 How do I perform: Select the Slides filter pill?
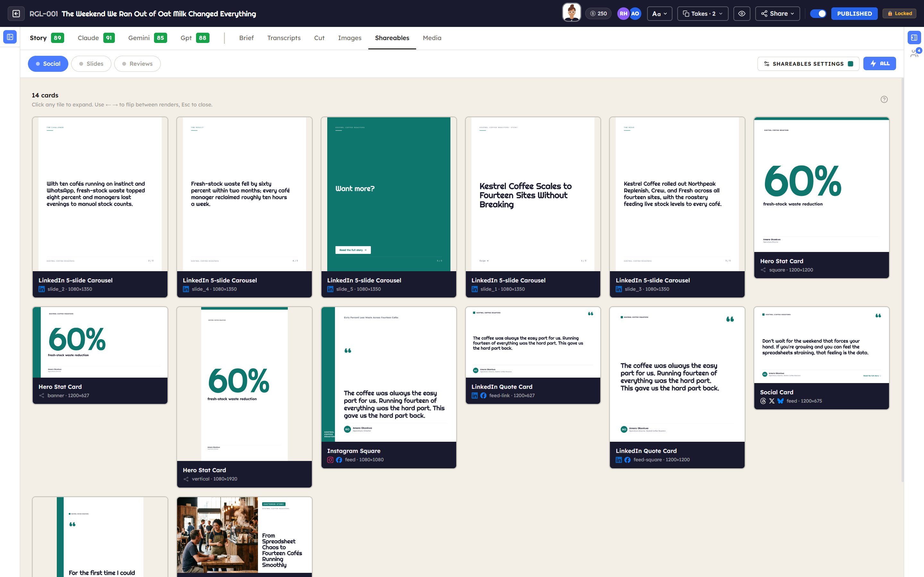tap(91, 64)
